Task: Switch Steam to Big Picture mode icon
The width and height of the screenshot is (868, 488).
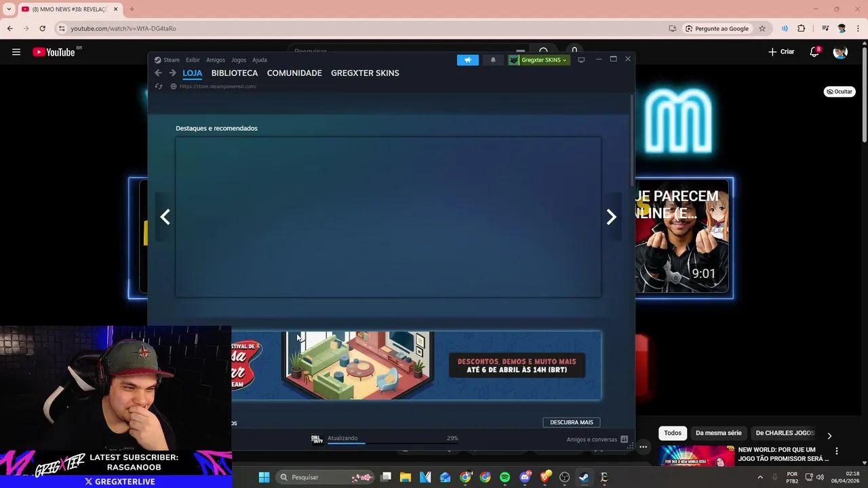Action: click(581, 60)
